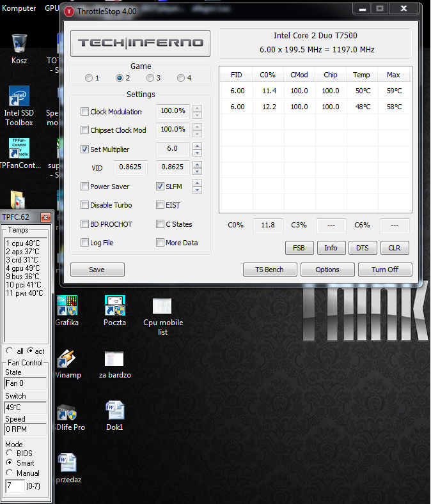Image resolution: width=431 pixels, height=504 pixels.
Task: Select Game profile 4 radio button
Action: point(181,78)
